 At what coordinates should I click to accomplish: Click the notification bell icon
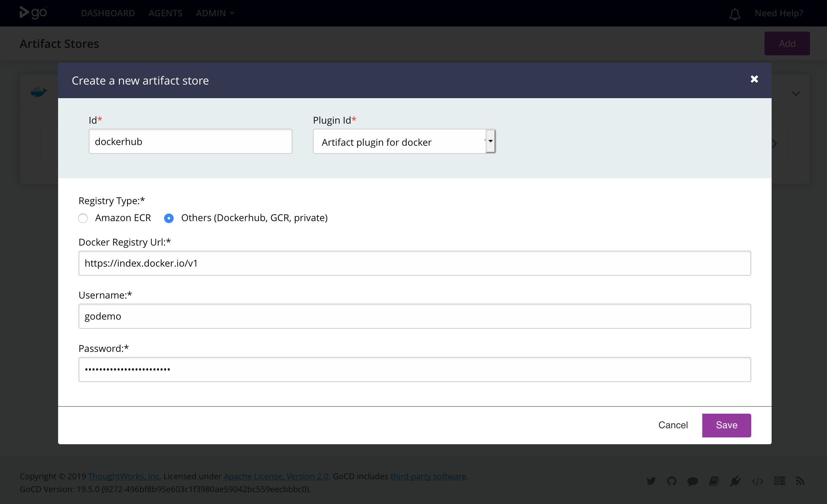[x=734, y=14]
